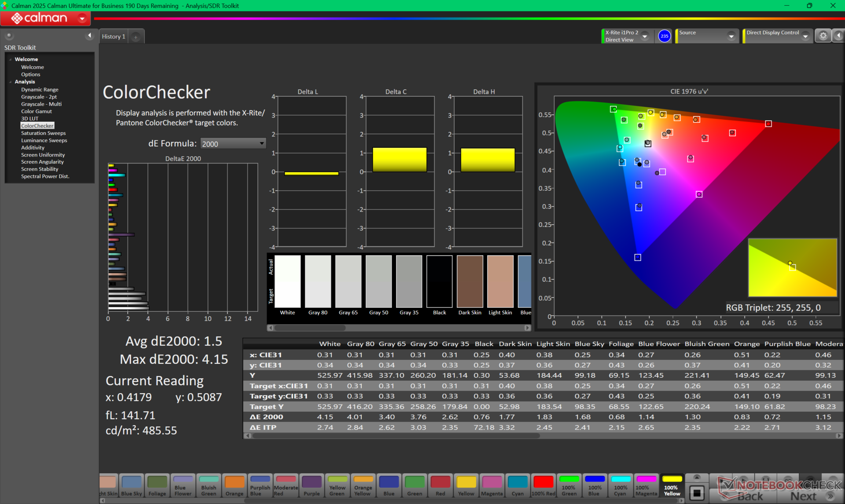Viewport: 845px width, 504px height.
Task: Open the settings gear icon
Action: tap(823, 36)
